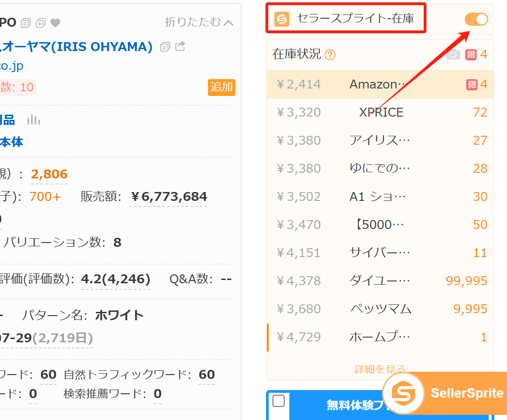The image size is (507, 420).
Task: Toggle the セラースプライト-在庫 switch off
Action: (x=476, y=19)
